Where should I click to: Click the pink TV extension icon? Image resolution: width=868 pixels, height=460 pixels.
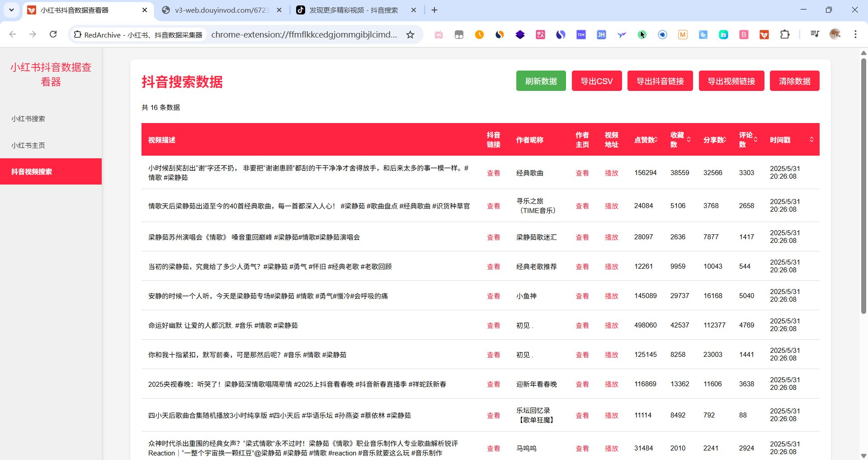click(439, 35)
